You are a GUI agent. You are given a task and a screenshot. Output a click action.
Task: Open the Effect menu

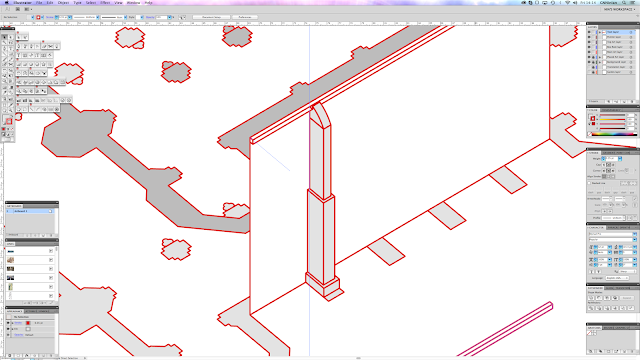[x=105, y=2]
